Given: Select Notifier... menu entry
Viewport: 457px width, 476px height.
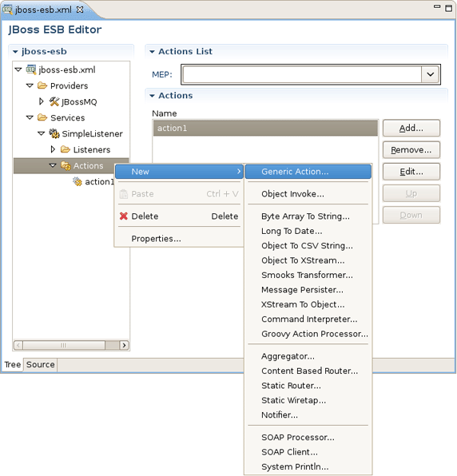Looking at the screenshot, I should [x=308, y=415].
